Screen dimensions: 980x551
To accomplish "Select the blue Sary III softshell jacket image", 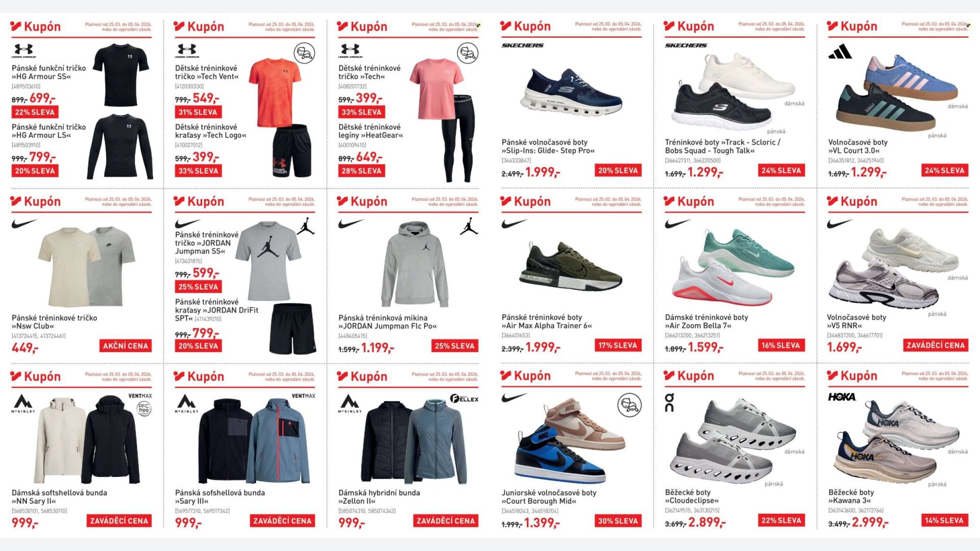I will [x=279, y=440].
